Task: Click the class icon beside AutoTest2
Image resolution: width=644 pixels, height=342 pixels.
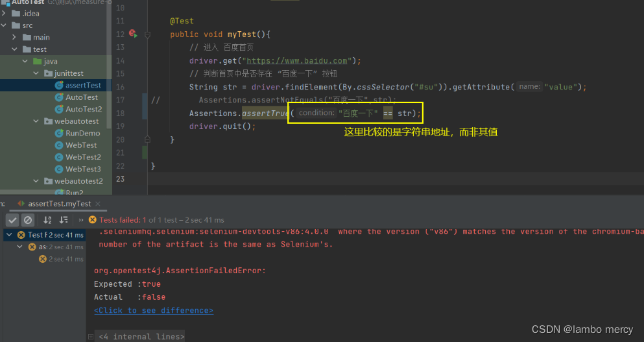Action: (x=59, y=109)
